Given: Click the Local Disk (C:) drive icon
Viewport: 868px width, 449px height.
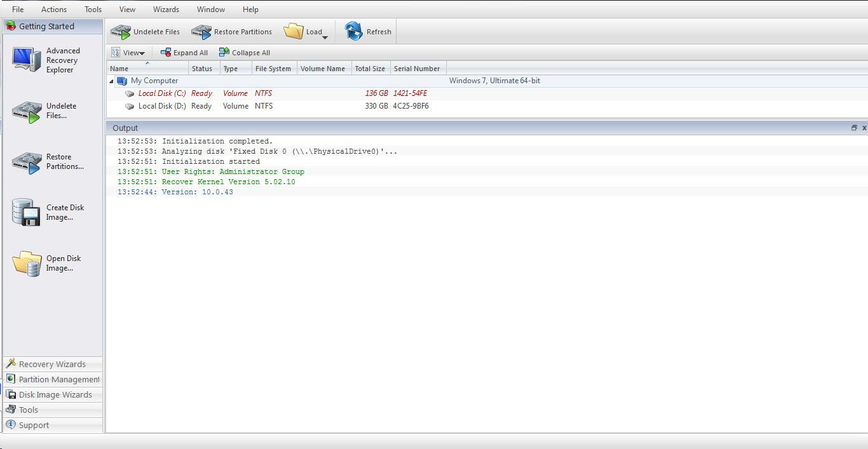Looking at the screenshot, I should (x=130, y=93).
